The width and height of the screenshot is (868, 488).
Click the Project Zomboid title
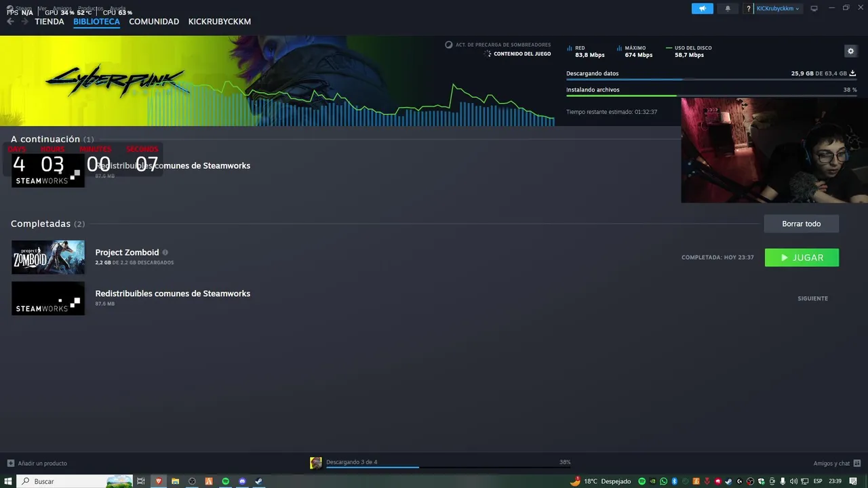tap(127, 252)
